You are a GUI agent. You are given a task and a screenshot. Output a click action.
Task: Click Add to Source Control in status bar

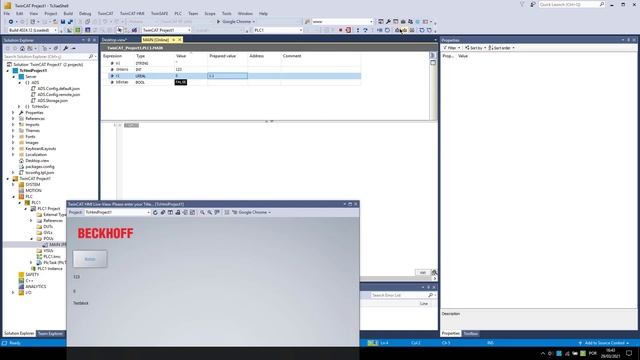[x=604, y=343]
